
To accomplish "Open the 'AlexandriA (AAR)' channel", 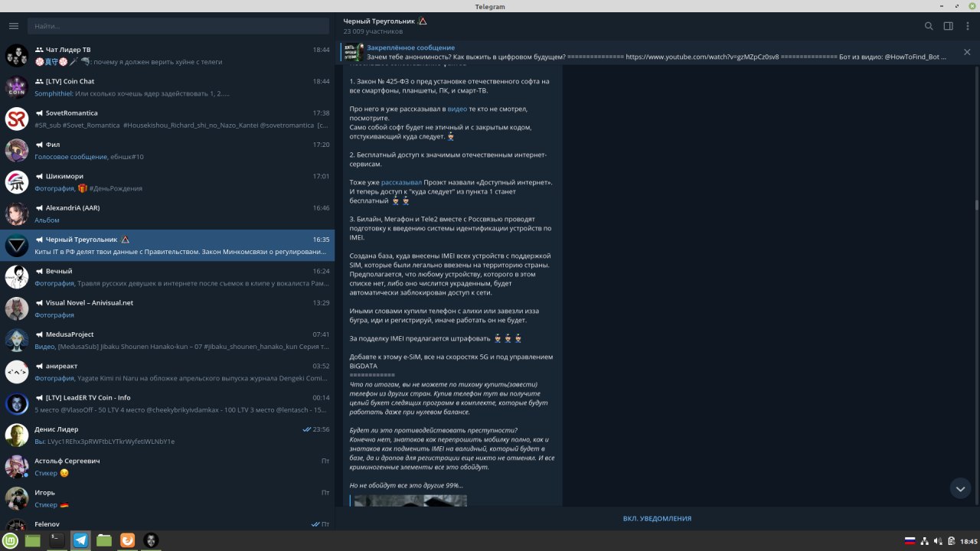I will 168,214.
